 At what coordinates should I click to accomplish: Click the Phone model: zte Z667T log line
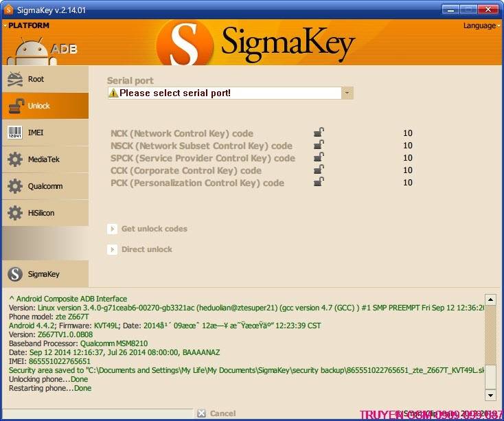(49, 317)
